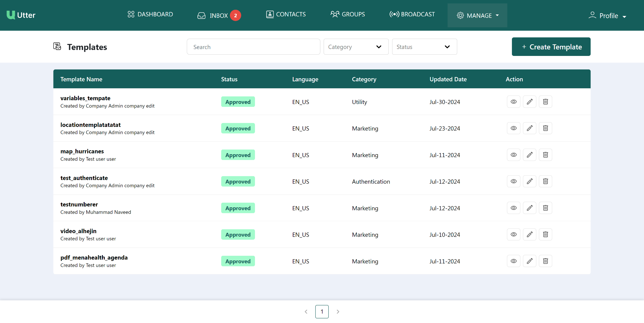This screenshot has width=644, height=323.
Task: View the map_hurricanes template with eye icon
Action: tap(514, 155)
